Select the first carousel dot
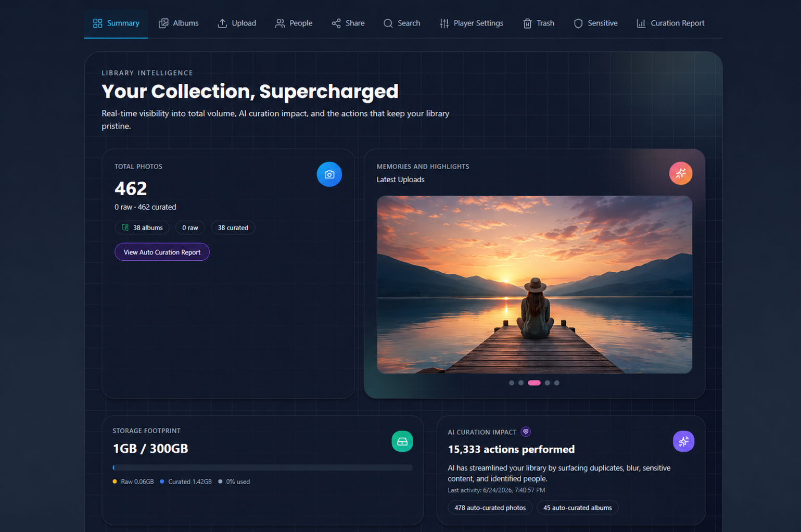The height and width of the screenshot is (532, 801). pos(512,383)
